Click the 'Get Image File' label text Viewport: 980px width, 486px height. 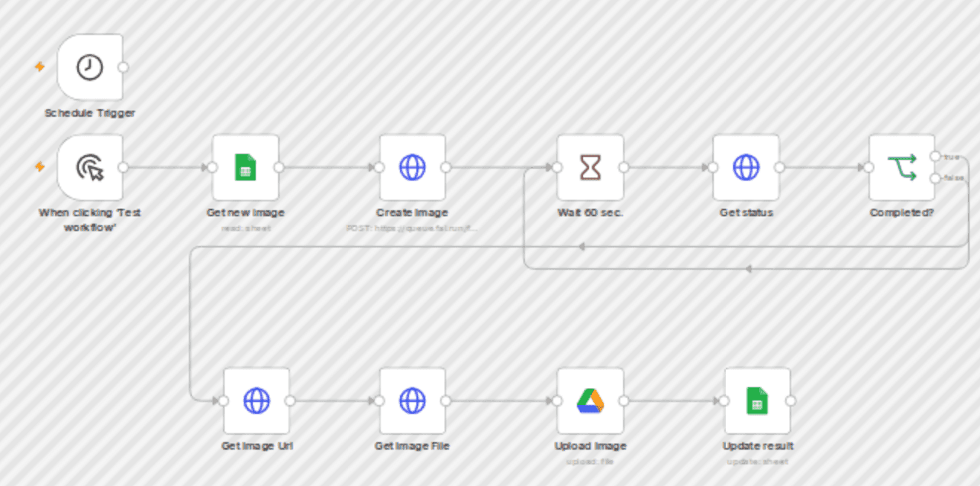click(x=412, y=446)
